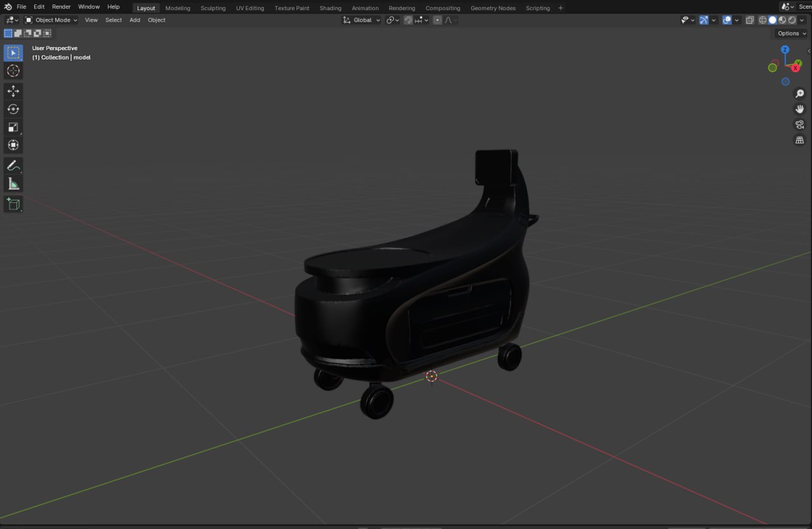Open the Edit menu
Viewport: 812px width, 529px height.
click(39, 7)
